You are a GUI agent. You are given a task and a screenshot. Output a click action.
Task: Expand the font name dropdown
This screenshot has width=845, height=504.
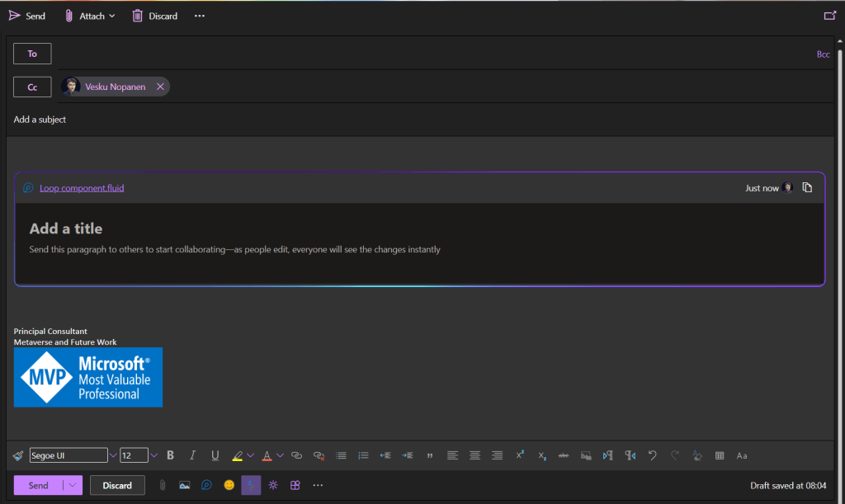coord(113,455)
